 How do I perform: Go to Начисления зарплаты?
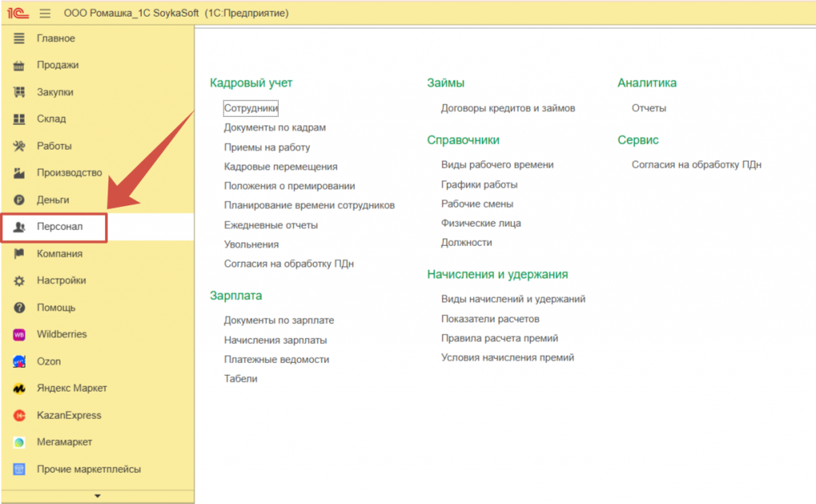coord(275,340)
